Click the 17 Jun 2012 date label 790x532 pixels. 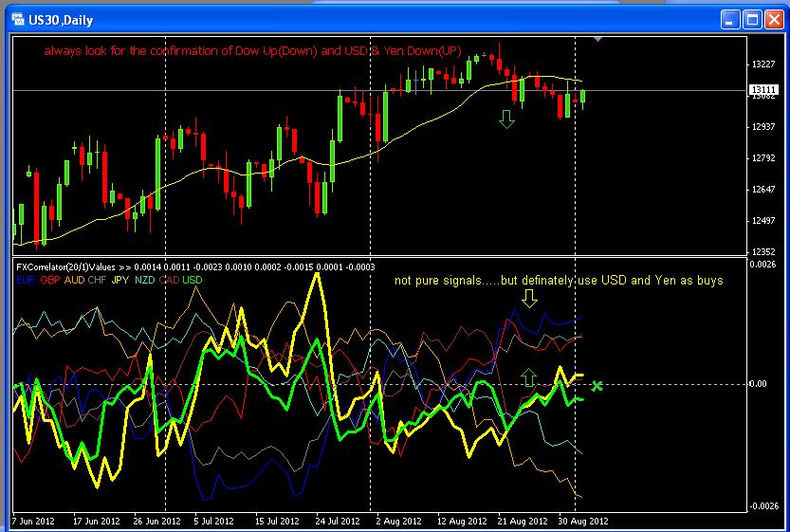coord(96,521)
